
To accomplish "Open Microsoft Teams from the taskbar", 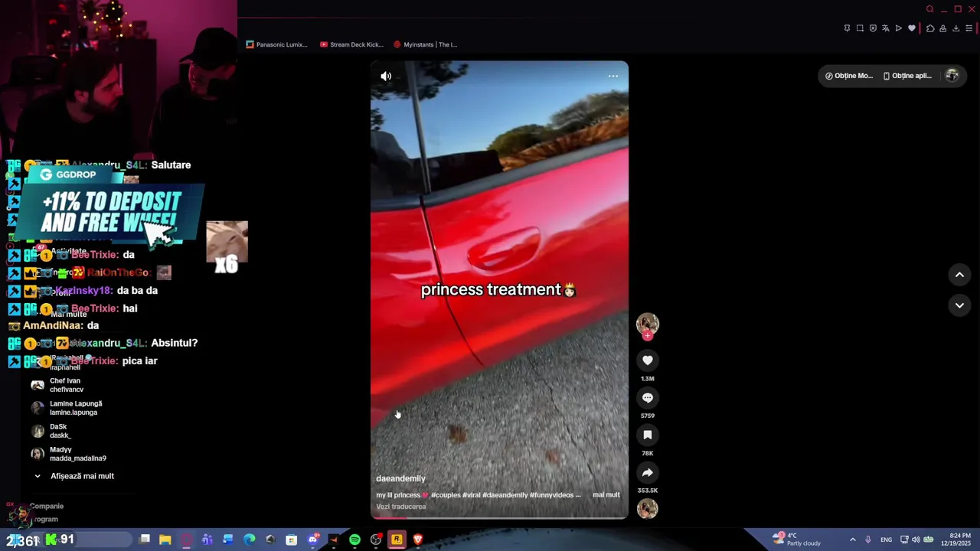I will tap(207, 540).
